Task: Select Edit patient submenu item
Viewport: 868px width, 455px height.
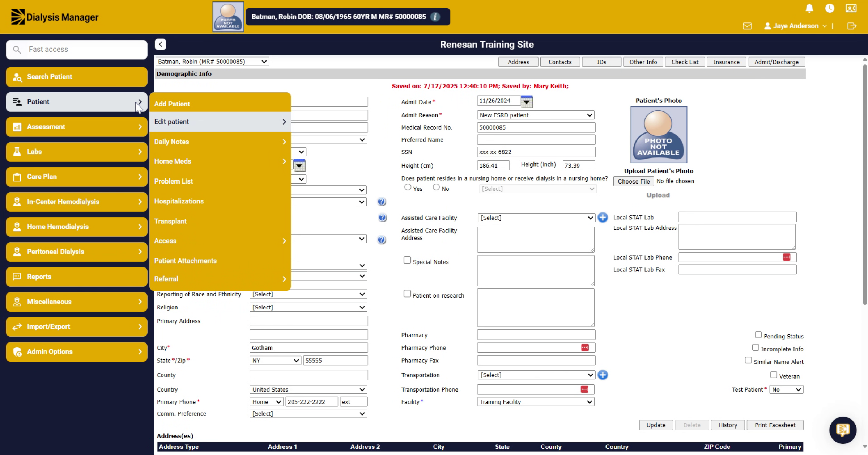Action: pos(220,122)
